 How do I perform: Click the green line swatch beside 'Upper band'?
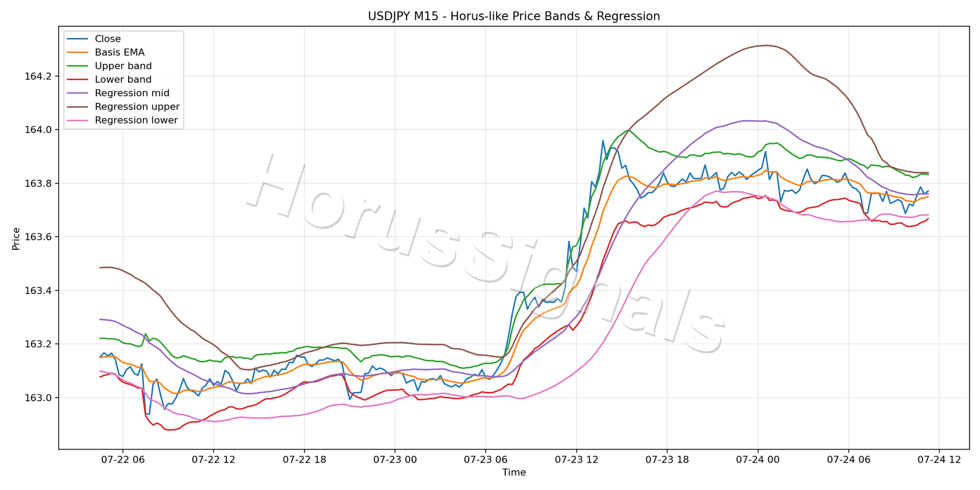[x=78, y=66]
